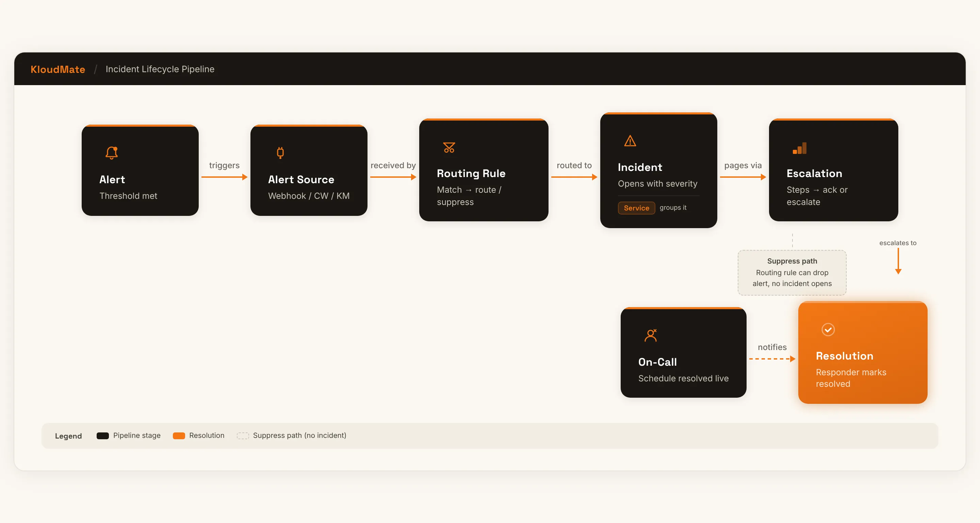Image resolution: width=980 pixels, height=523 pixels.
Task: Click the warning triangle icon on Incident card
Action: [630, 141]
